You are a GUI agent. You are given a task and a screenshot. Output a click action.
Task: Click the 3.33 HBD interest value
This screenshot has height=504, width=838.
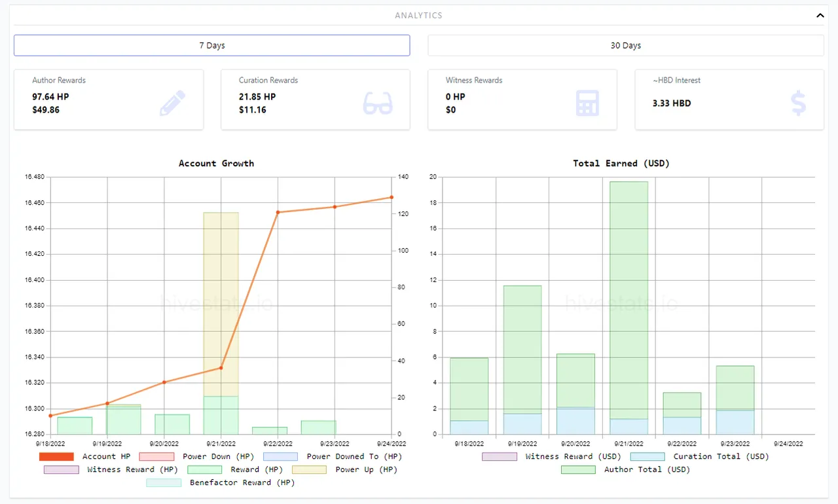click(x=672, y=103)
